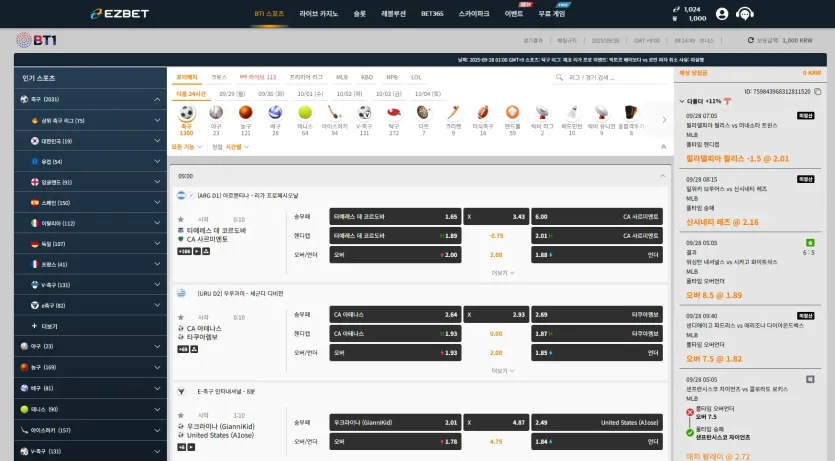Expand the 농구 (169) sidebar row
This screenshot has height=461, width=835.
pos(91,367)
